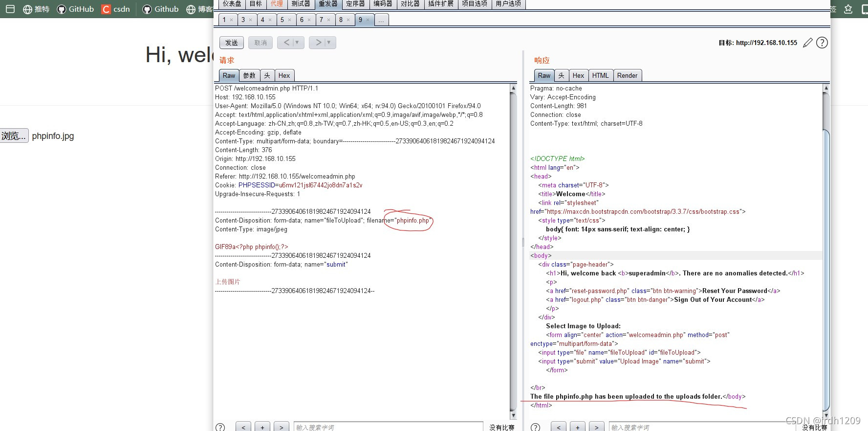Click the GitHub bookmark icon in the browser
This screenshot has width=868, height=431.
click(x=62, y=9)
